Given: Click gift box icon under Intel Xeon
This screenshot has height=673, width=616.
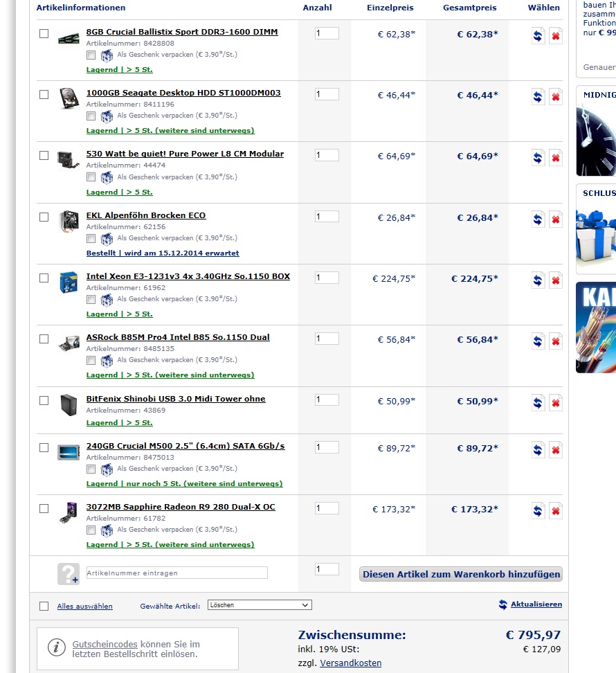Looking at the screenshot, I should (107, 300).
